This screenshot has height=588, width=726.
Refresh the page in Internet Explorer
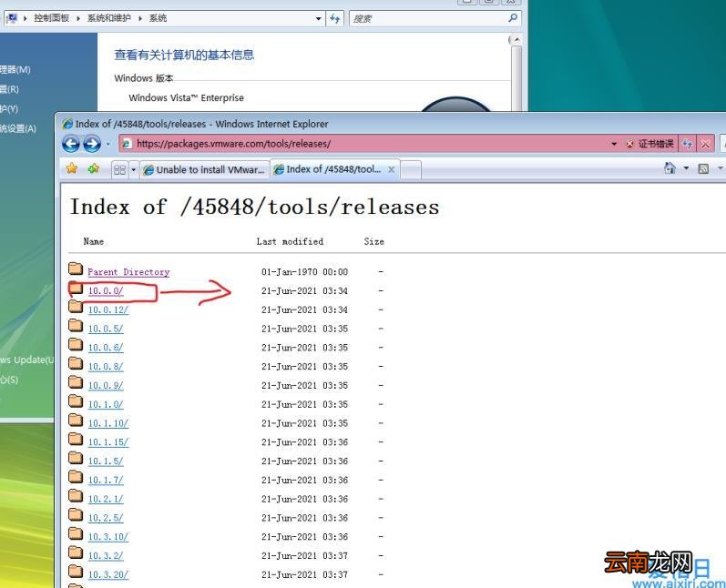(x=687, y=144)
